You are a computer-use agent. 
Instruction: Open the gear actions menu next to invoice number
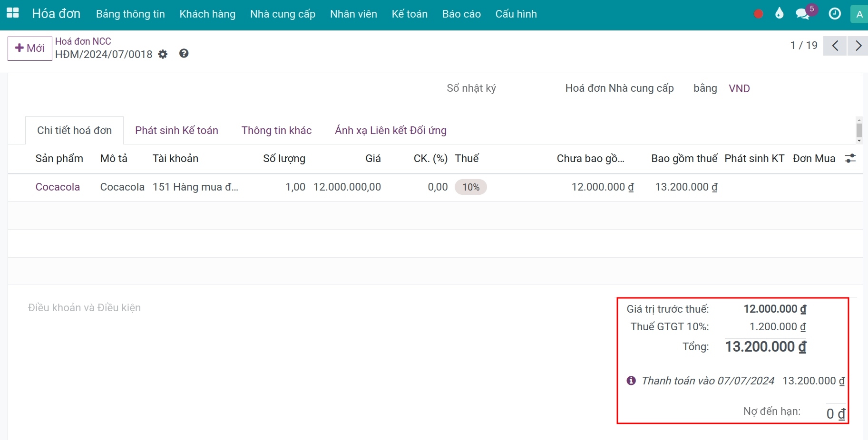click(x=163, y=54)
